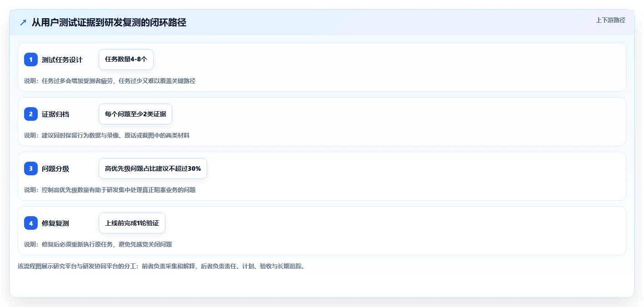644x307 pixels.
Task: Click the note about 受测者疲劳
Action: (110, 81)
